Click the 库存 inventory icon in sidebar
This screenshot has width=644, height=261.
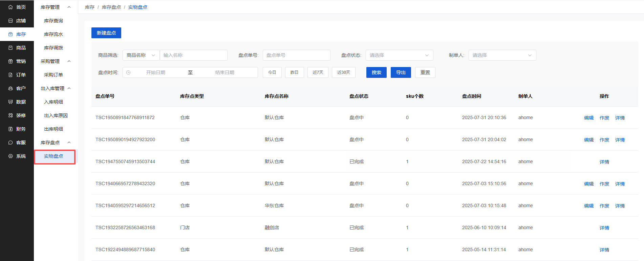pos(10,34)
